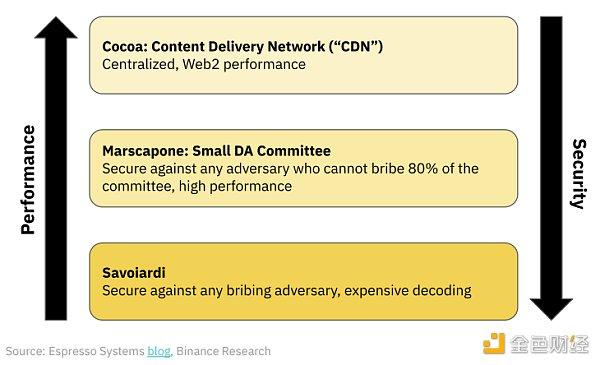Select the Savoiardi heading
Screen dimensions: 600x365
pyautogui.click(x=134, y=273)
